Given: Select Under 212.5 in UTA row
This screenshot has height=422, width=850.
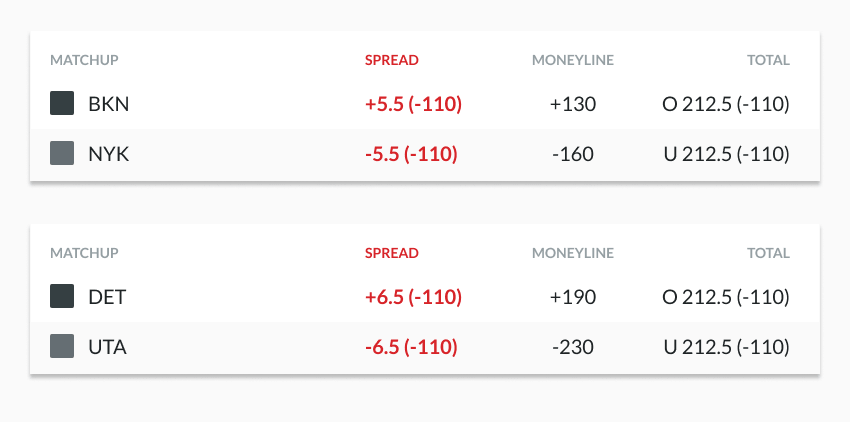Looking at the screenshot, I should [x=726, y=347].
